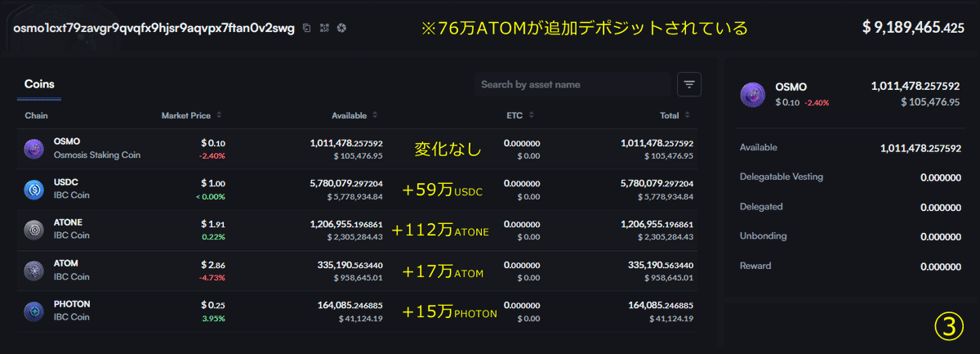Click ATONE available amount 1,206,955.196861
980x354 pixels.
point(346,223)
